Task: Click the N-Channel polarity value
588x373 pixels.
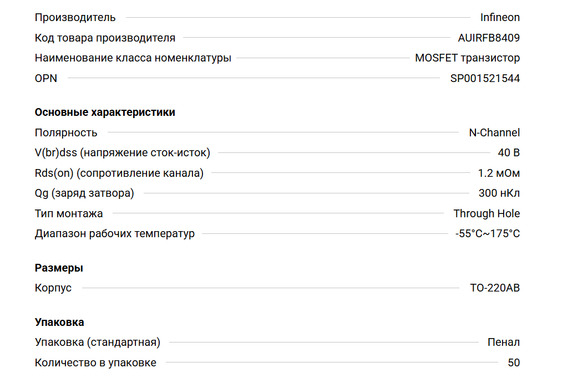Action: click(x=494, y=132)
